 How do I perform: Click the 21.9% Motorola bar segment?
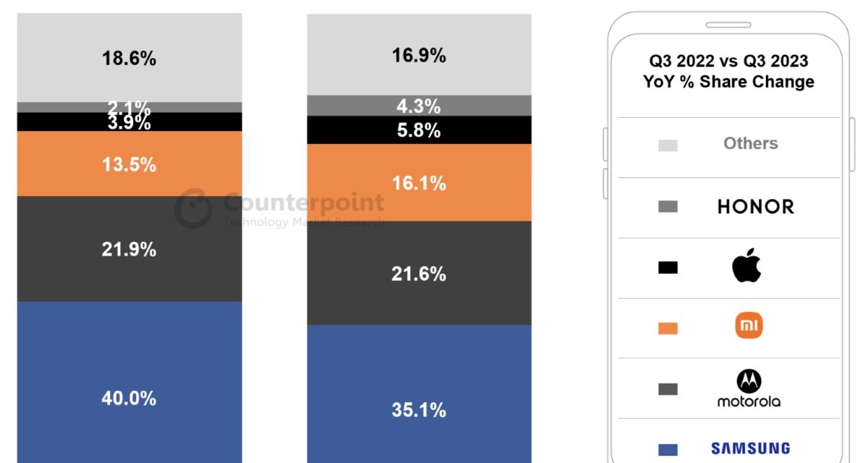pos(129,248)
